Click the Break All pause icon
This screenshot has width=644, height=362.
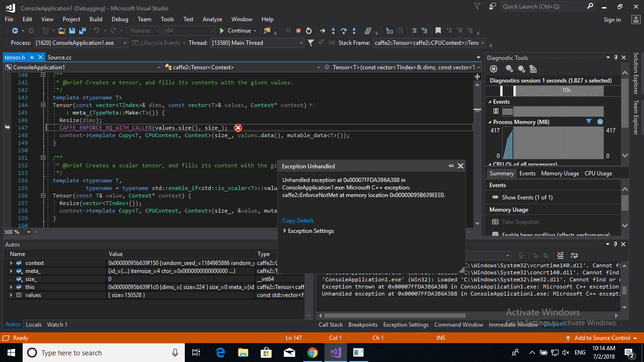pyautogui.click(x=288, y=31)
